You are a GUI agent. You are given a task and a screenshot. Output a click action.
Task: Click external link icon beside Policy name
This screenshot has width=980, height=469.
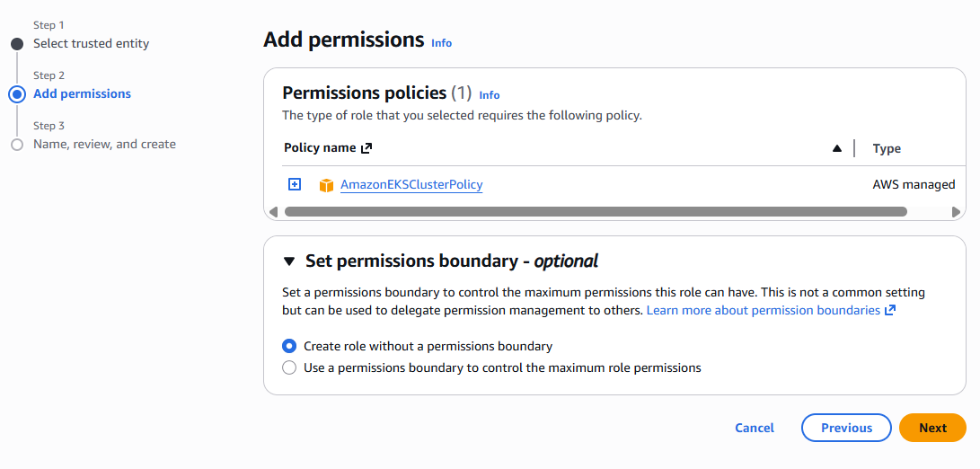(x=366, y=148)
